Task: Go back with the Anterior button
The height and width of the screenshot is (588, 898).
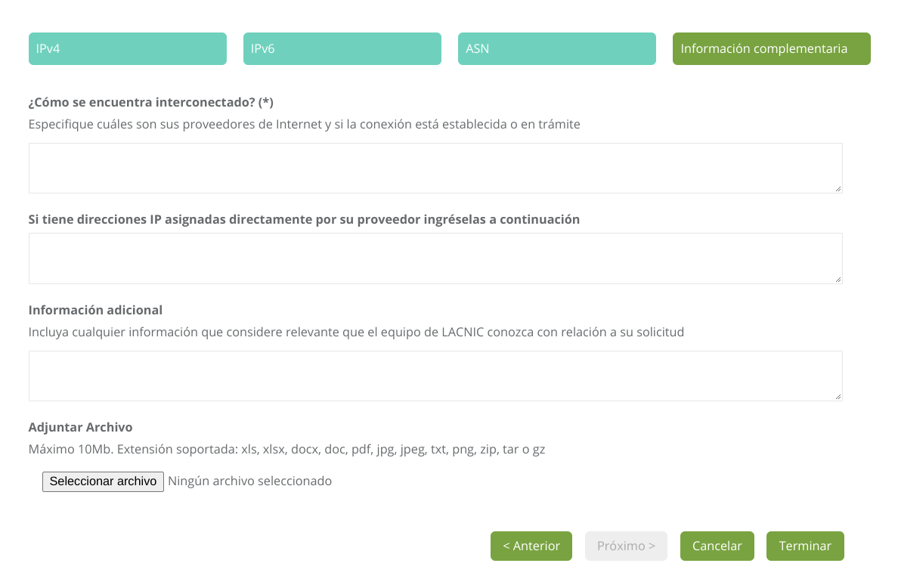Action: pyautogui.click(x=531, y=546)
